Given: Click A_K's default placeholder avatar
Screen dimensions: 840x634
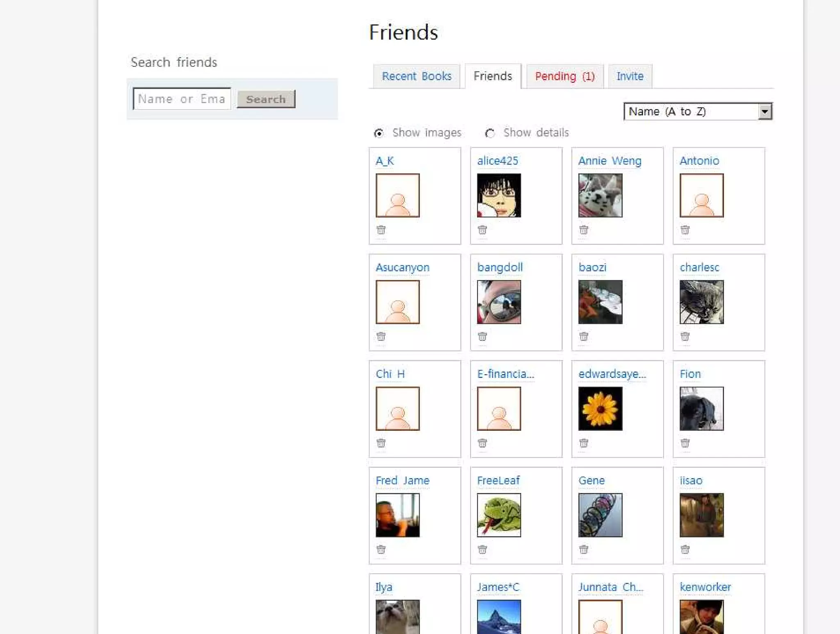Looking at the screenshot, I should 397,195.
